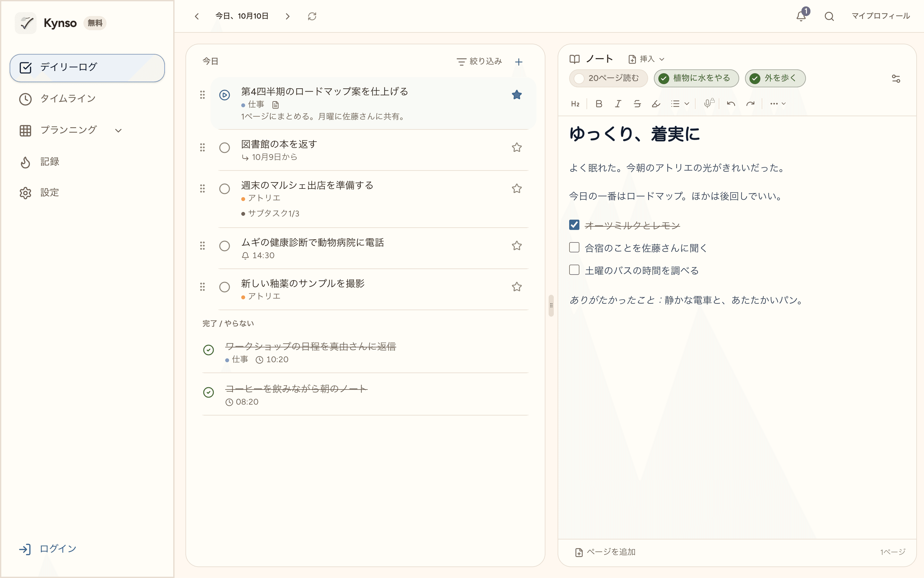
Task: Open 設定 in sidebar
Action: [87, 193]
